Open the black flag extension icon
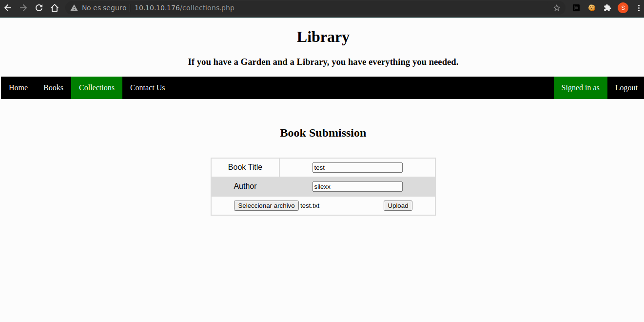The image size is (644, 322). 576,8
